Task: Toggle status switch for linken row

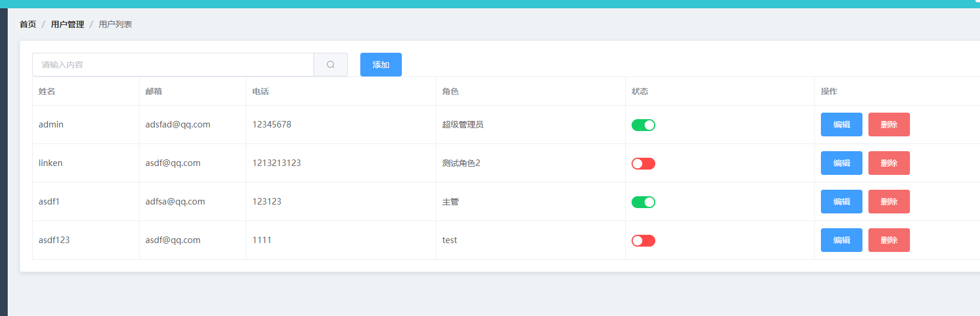Action: [643, 164]
